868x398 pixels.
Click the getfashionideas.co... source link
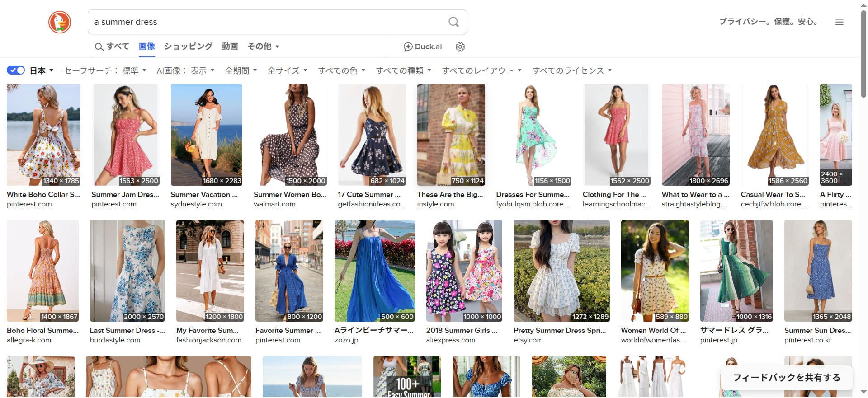372,204
